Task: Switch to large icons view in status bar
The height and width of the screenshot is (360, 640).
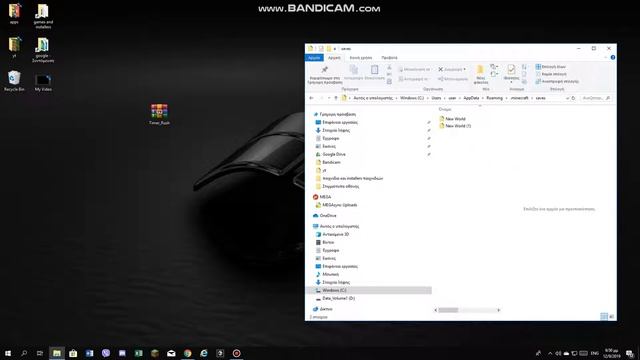Action: 611,316
